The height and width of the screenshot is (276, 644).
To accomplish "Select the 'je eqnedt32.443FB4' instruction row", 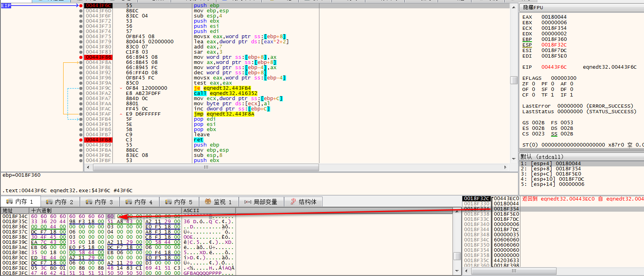I will pos(222,88).
